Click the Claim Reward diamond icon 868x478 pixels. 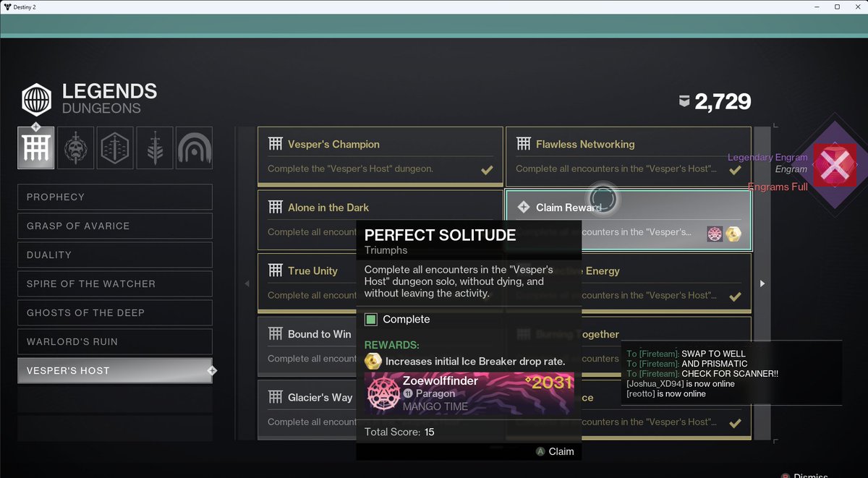pos(523,208)
